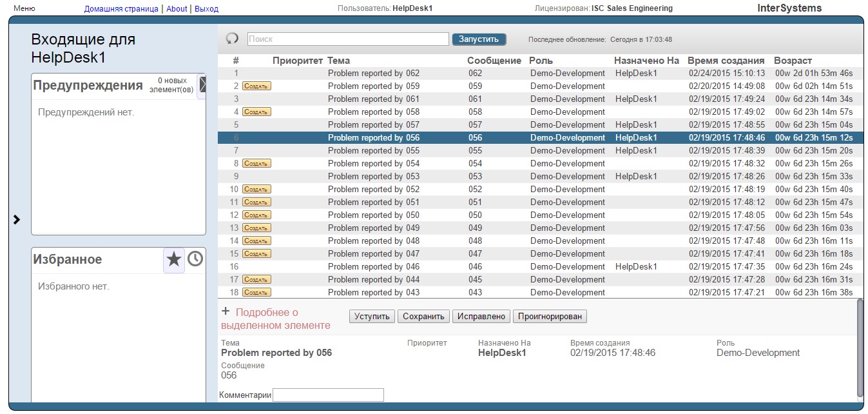Click the Поиск search field
Image resolution: width=868 pixels, height=414 pixels.
348,39
